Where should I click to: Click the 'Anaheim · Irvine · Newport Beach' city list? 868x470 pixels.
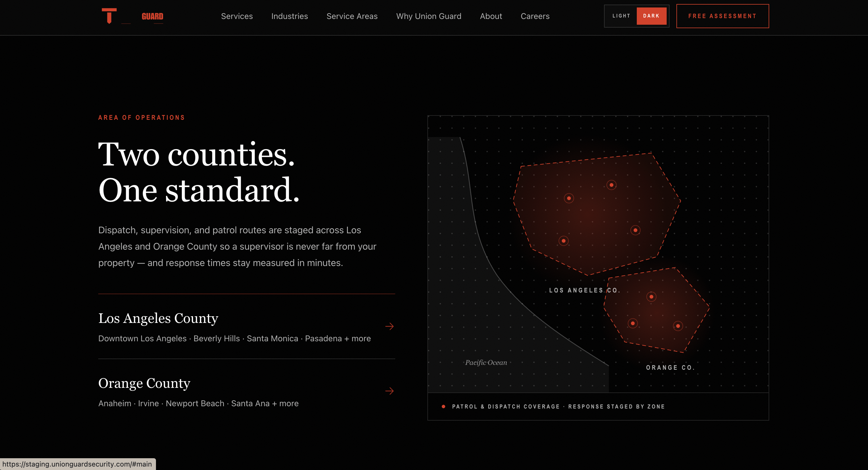198,403
